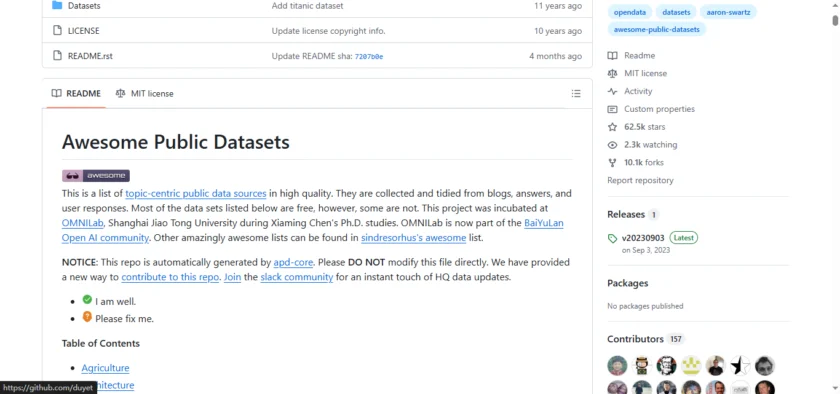Click Report repository

(640, 180)
